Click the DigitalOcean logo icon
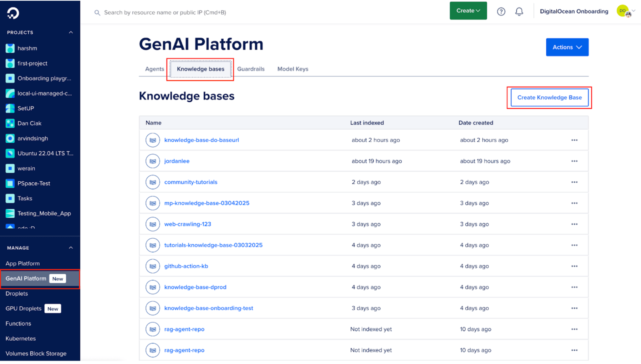The height and width of the screenshot is (364, 641). (x=13, y=13)
